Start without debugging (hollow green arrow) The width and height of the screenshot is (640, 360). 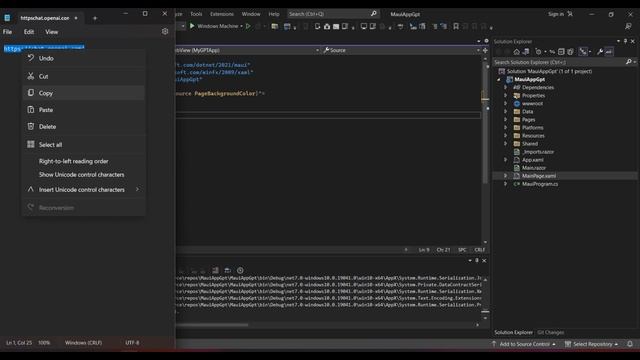(248, 26)
